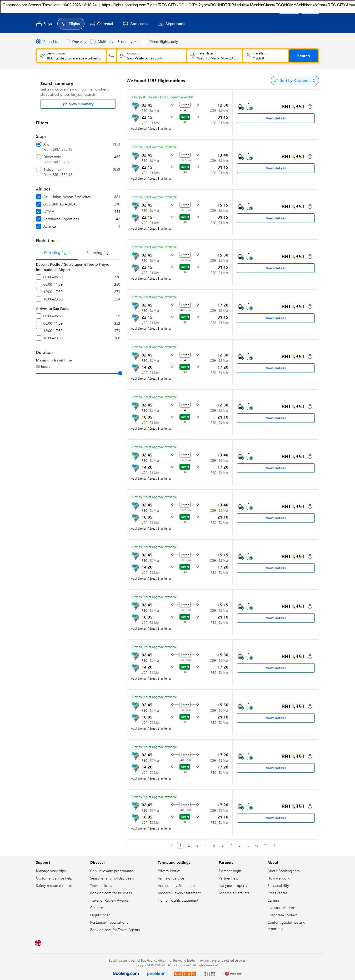Click the Maximum travel time slider handle

[x=120, y=373]
